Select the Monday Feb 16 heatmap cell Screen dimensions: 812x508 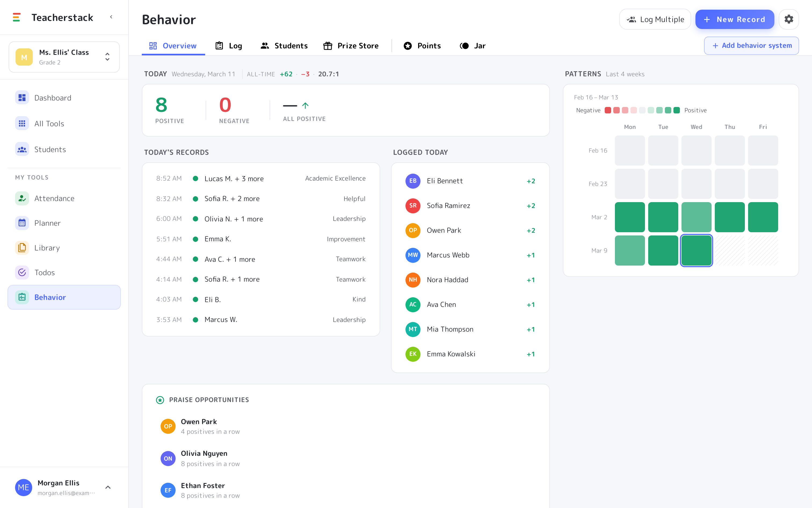point(630,151)
